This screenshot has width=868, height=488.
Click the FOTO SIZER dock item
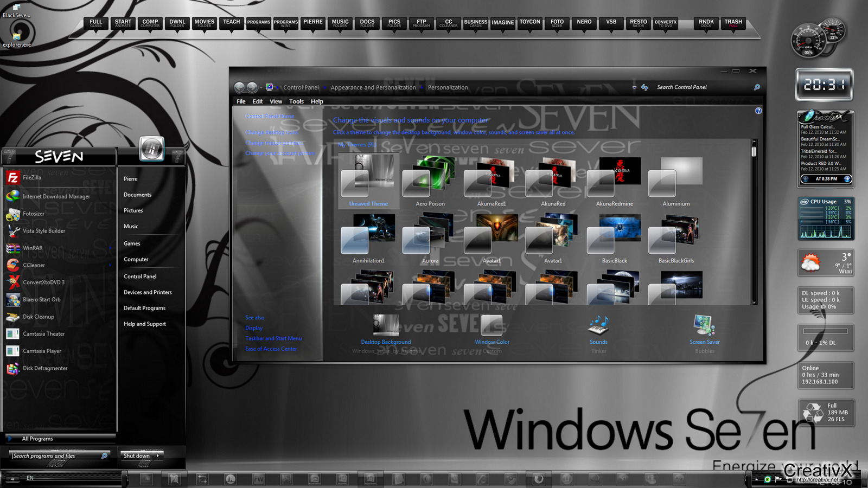click(x=557, y=23)
